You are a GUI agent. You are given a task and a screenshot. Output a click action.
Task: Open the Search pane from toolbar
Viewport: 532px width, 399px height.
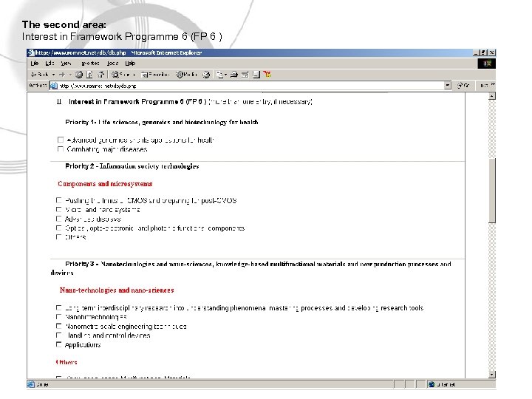coord(123,75)
